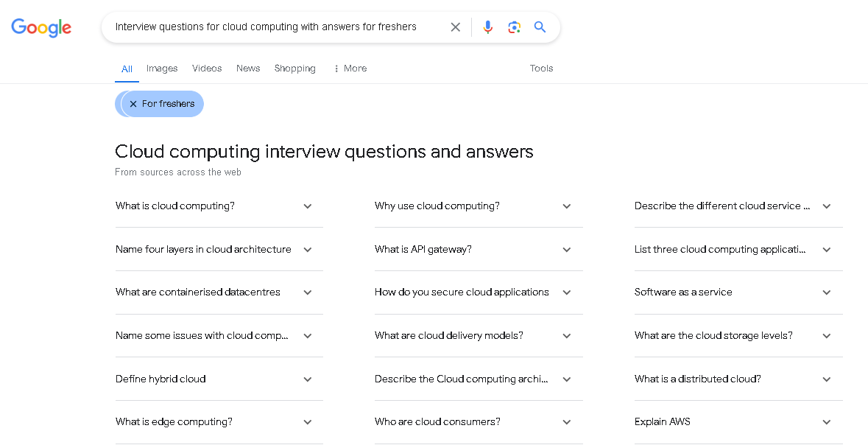This screenshot has width=868, height=445.
Task: Expand 'Name four layers in cloud architecture' chevron
Action: [x=307, y=249]
